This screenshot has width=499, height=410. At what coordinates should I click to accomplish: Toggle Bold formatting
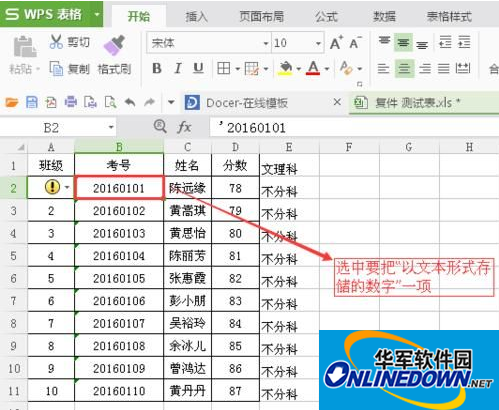point(157,68)
